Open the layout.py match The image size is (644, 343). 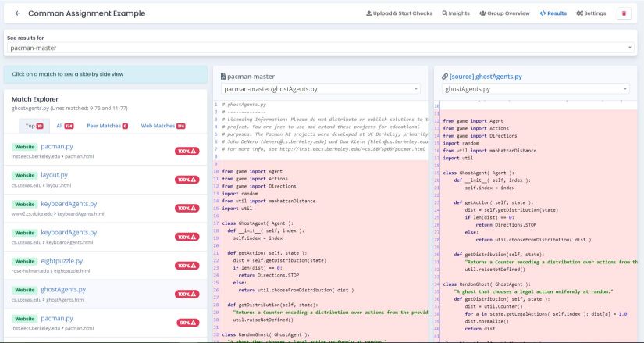(x=54, y=175)
